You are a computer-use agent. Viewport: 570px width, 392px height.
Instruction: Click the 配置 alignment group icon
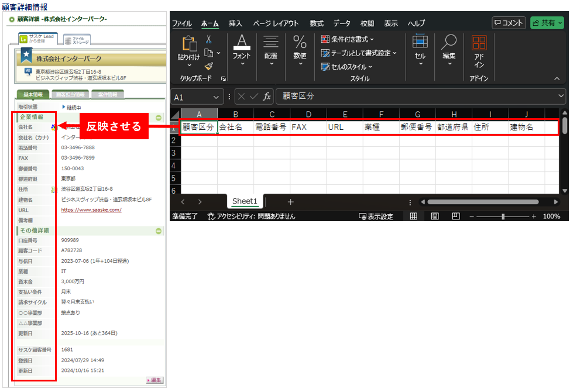(x=271, y=42)
